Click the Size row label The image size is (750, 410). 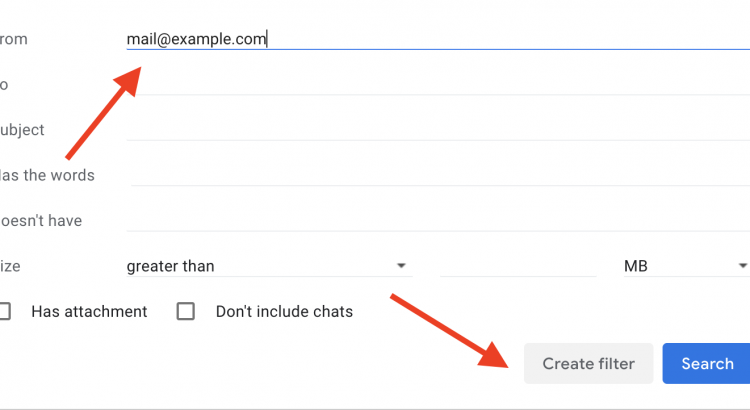[11, 266]
